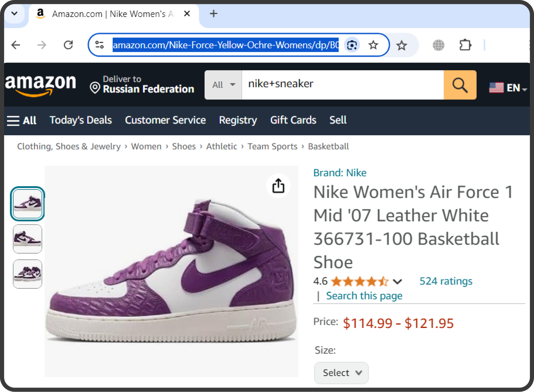The image size is (534, 392).
Task: Click the Google Lens icon in address bar
Action: pos(352,45)
